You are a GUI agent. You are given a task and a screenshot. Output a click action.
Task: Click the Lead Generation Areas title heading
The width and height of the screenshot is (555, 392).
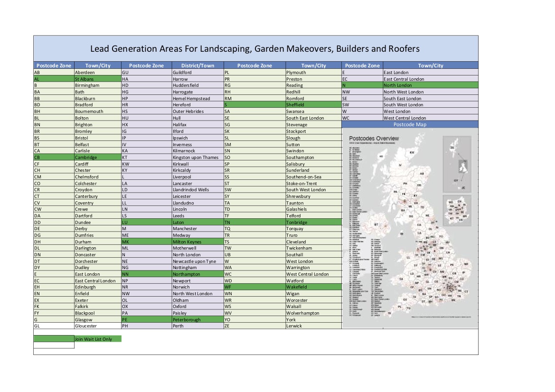[255, 48]
